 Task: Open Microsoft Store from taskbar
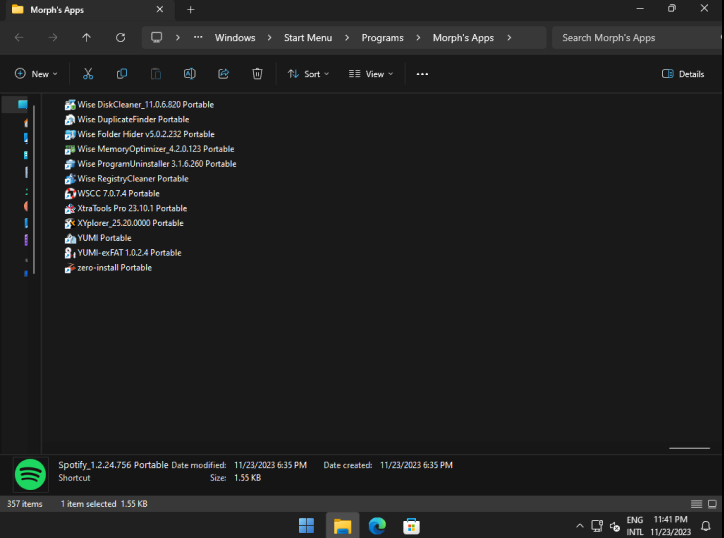(x=411, y=526)
